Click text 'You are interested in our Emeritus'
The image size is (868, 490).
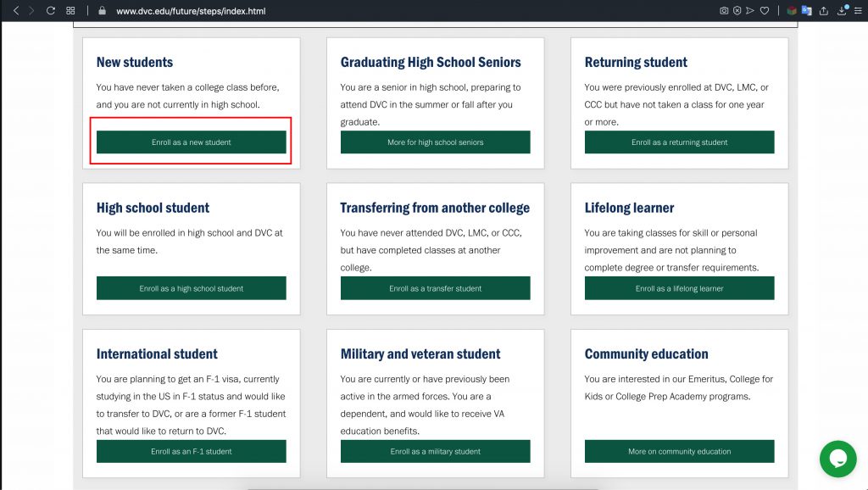[655, 379]
